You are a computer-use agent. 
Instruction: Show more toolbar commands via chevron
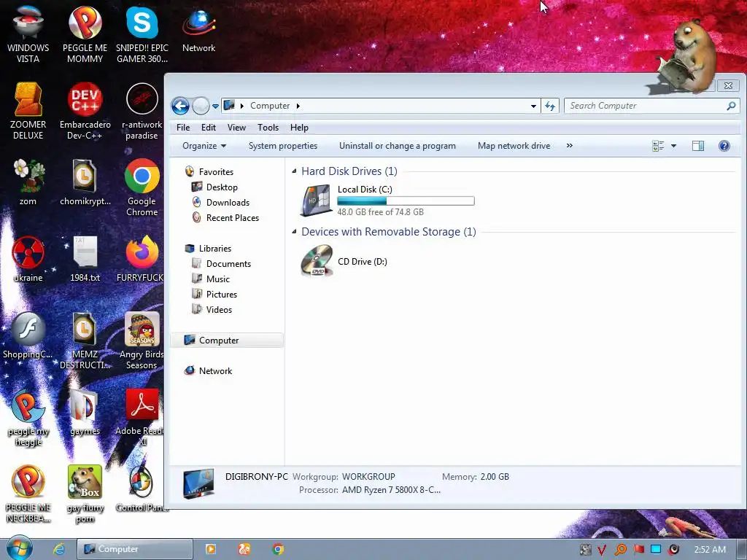[569, 146]
